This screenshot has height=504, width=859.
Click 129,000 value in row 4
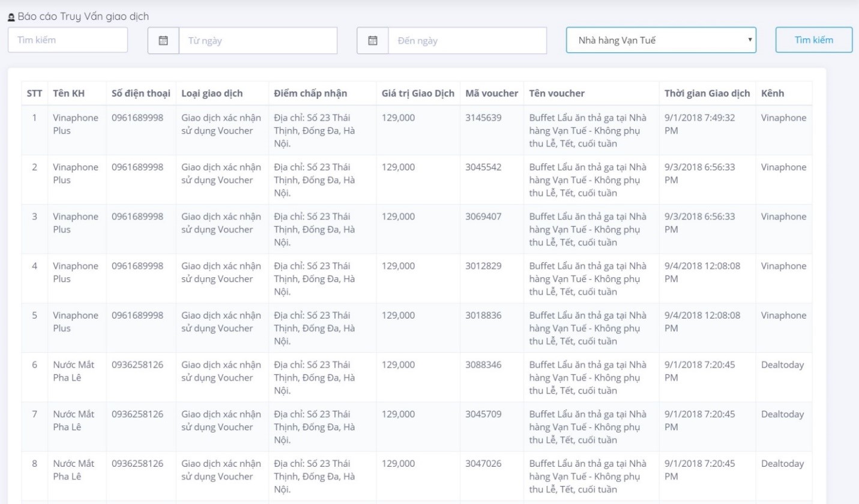coord(398,266)
